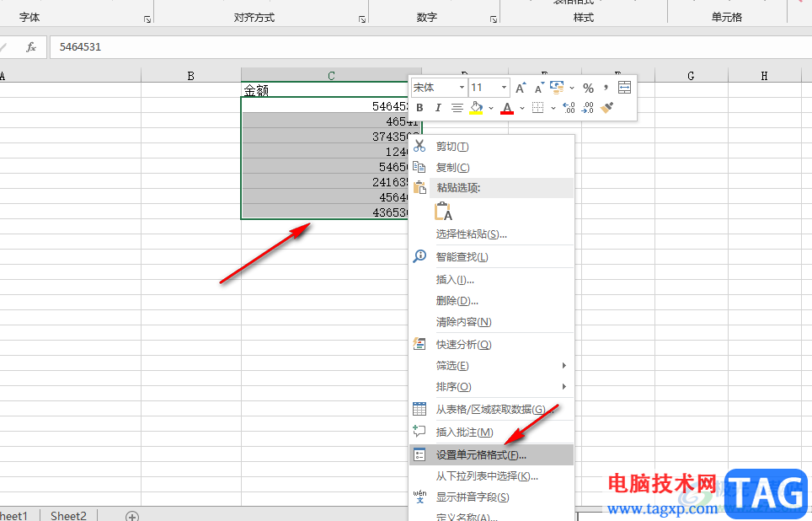Viewport: 812px width, 521px height.
Task: Choose 显示拼音字段(S)
Action: coord(491,497)
